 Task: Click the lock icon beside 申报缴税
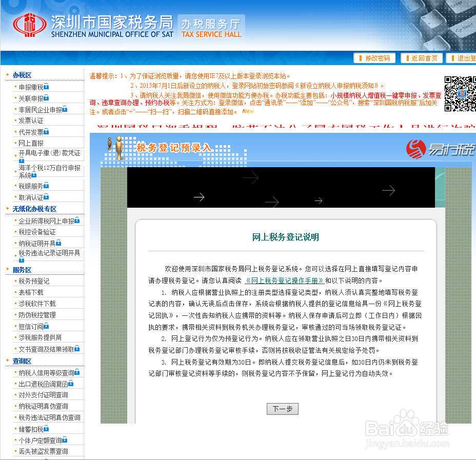click(46, 87)
